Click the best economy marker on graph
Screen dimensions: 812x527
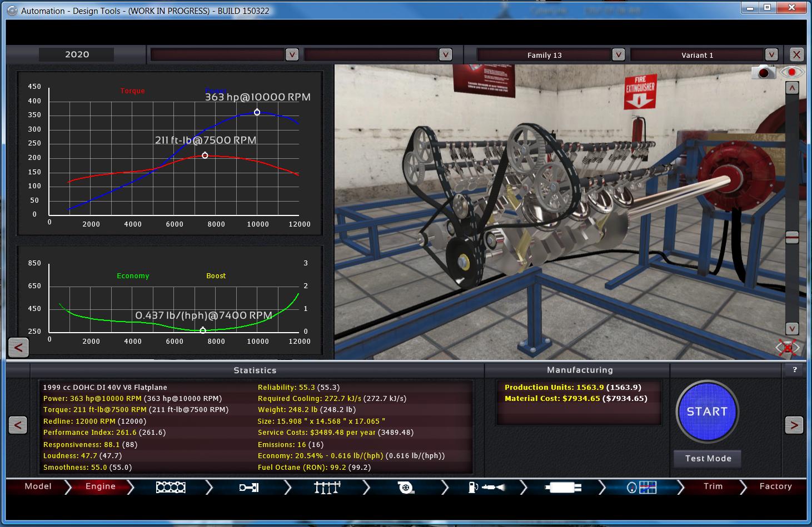click(203, 330)
